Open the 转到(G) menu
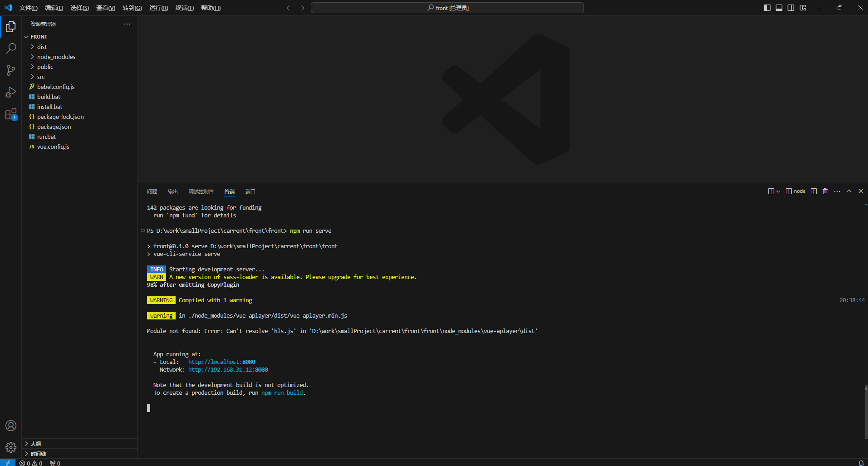 click(132, 8)
